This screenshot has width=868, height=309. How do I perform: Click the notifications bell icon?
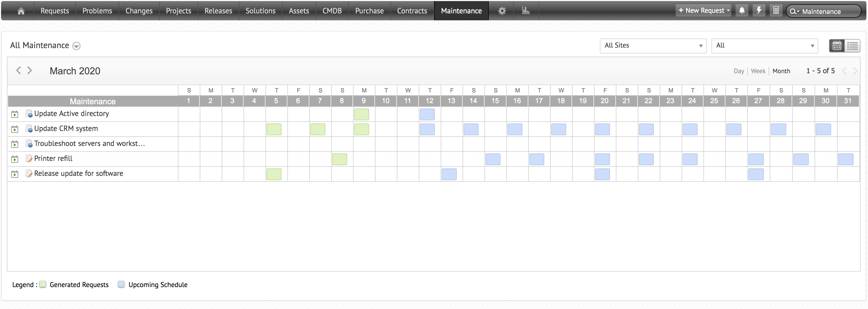[742, 10]
